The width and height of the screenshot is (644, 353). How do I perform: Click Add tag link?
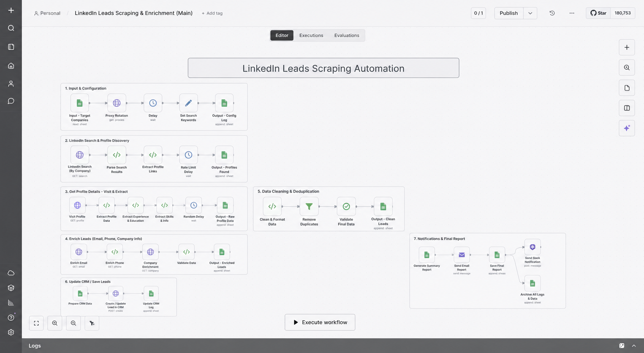pos(212,13)
